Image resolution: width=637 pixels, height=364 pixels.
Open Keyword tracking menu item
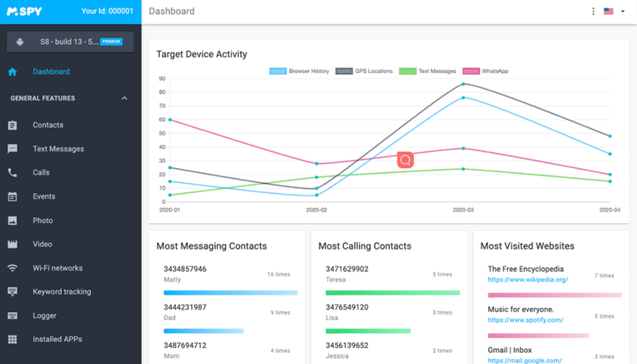[x=61, y=292]
